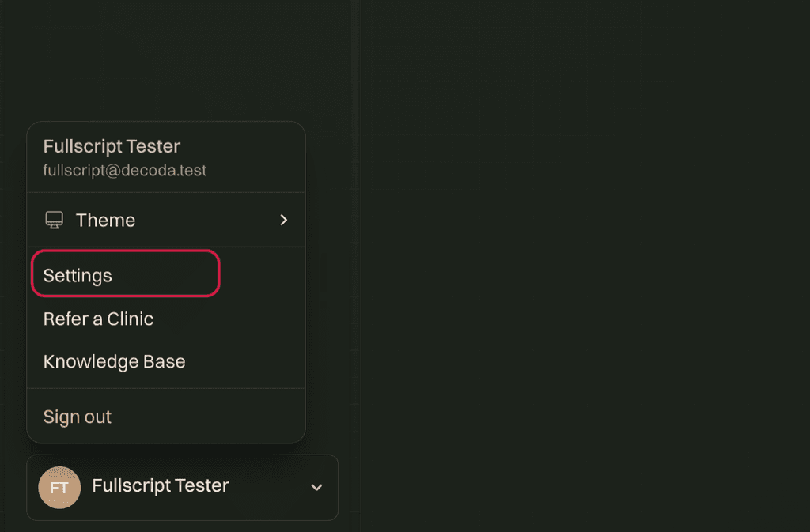This screenshot has height=532, width=810.
Task: Collapse the account menu with down chevron
Action: [316, 488]
